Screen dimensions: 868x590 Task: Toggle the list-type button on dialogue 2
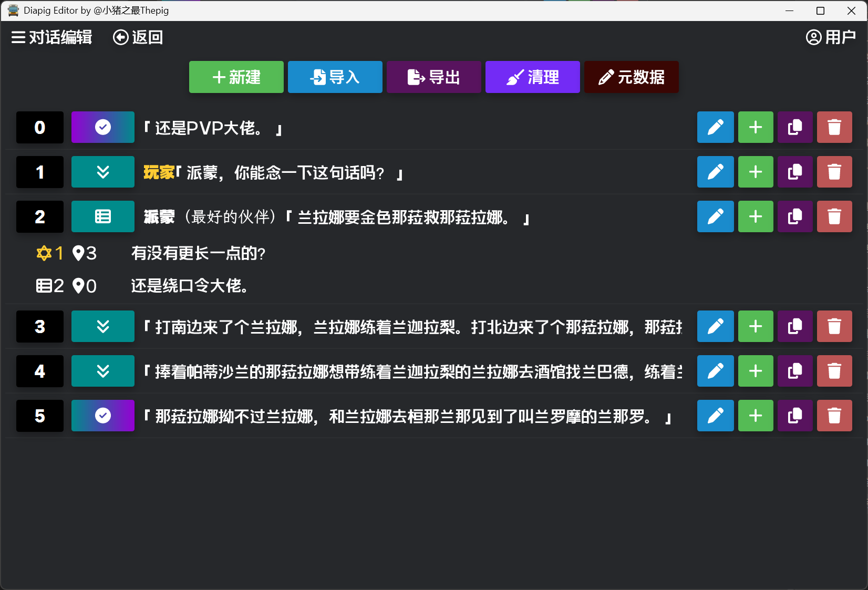[x=103, y=216]
